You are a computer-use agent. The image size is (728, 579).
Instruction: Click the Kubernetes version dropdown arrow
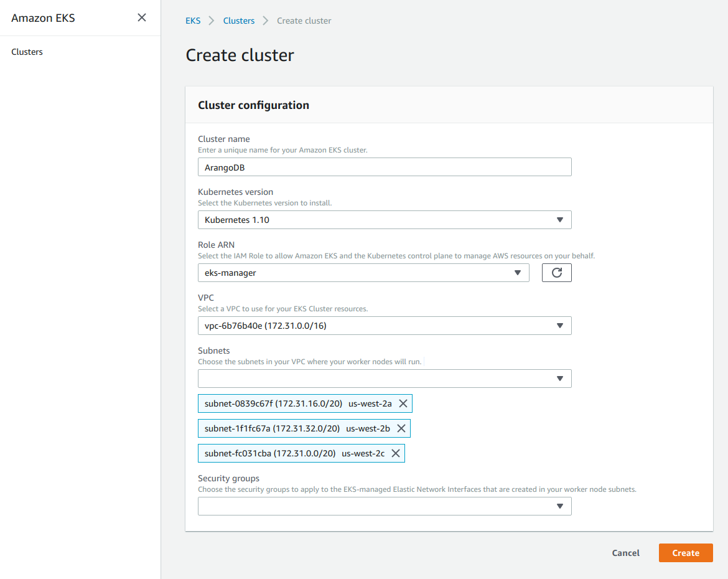pos(559,220)
